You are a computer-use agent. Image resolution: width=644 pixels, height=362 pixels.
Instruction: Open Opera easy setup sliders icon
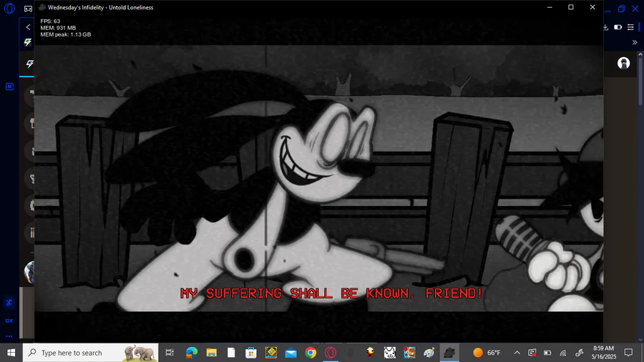click(x=630, y=27)
